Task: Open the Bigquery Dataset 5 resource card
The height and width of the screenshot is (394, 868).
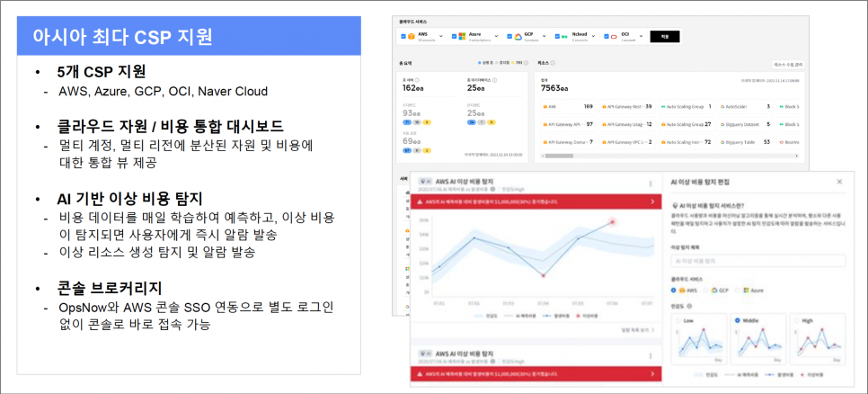Action: 745,124
